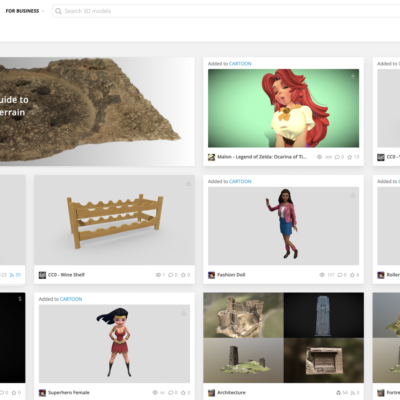400x400 pixels.
Task: Click download icon on Fashion Doll thumbnail
Action: [353, 195]
